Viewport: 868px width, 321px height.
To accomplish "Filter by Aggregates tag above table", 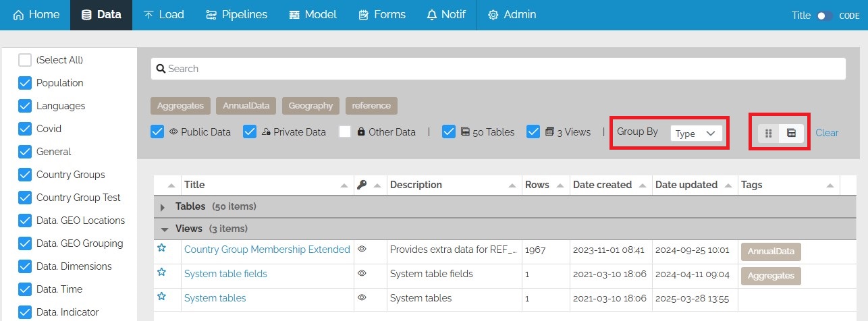I will [180, 106].
